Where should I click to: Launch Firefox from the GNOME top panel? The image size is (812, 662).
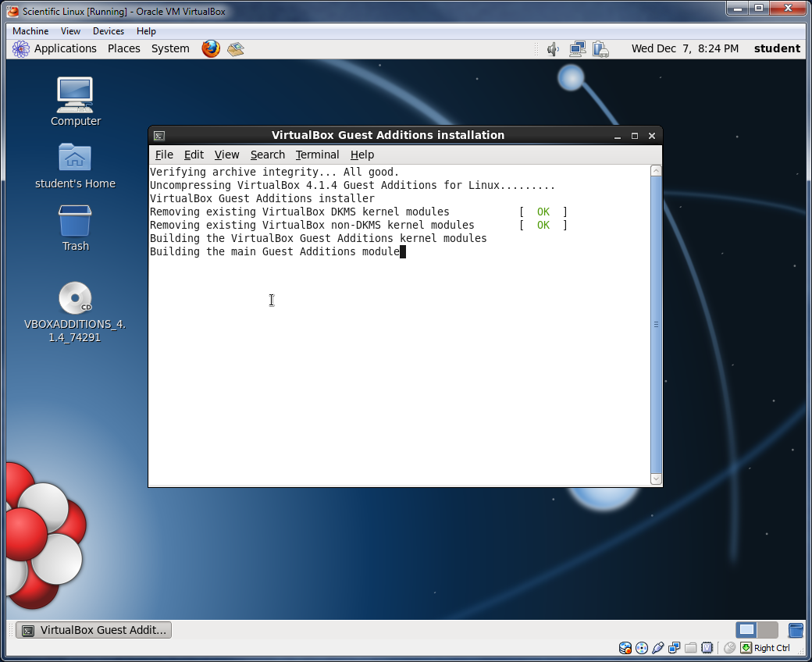click(211, 48)
